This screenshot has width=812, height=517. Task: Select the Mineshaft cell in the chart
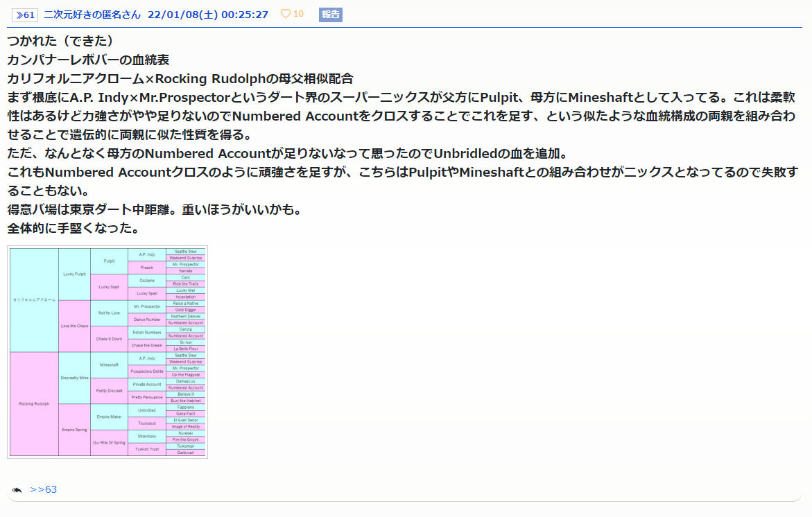109,365
